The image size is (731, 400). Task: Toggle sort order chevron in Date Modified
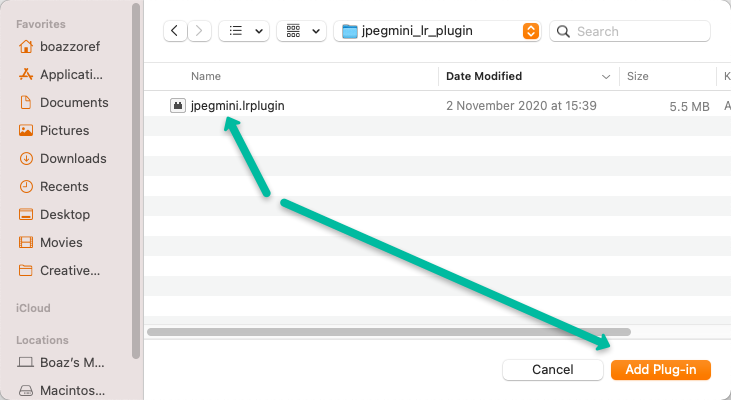[x=606, y=77]
